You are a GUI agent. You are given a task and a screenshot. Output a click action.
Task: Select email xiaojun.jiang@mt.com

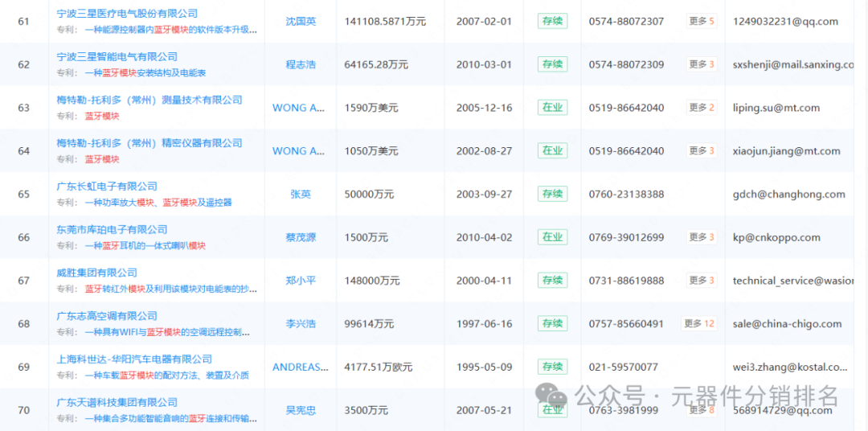[x=786, y=151]
